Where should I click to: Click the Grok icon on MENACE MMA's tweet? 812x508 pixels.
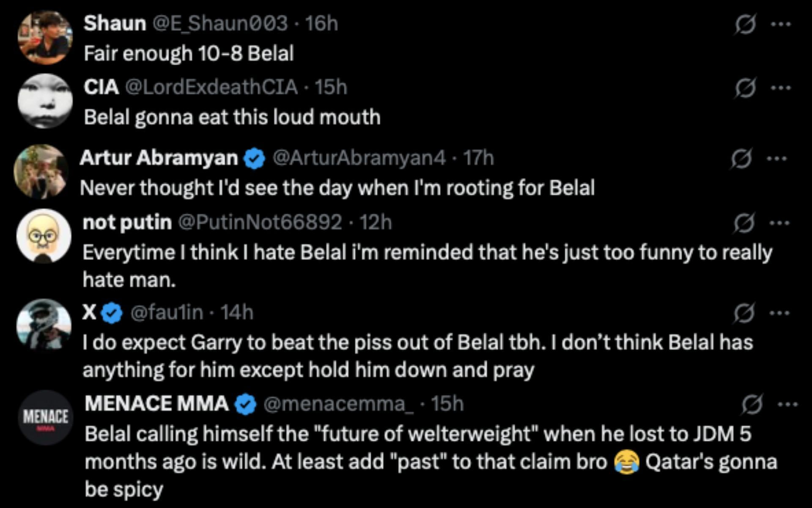[x=752, y=405]
